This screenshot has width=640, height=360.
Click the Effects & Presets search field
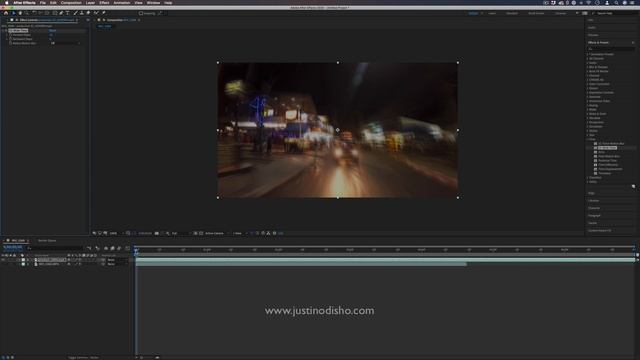coord(611,49)
